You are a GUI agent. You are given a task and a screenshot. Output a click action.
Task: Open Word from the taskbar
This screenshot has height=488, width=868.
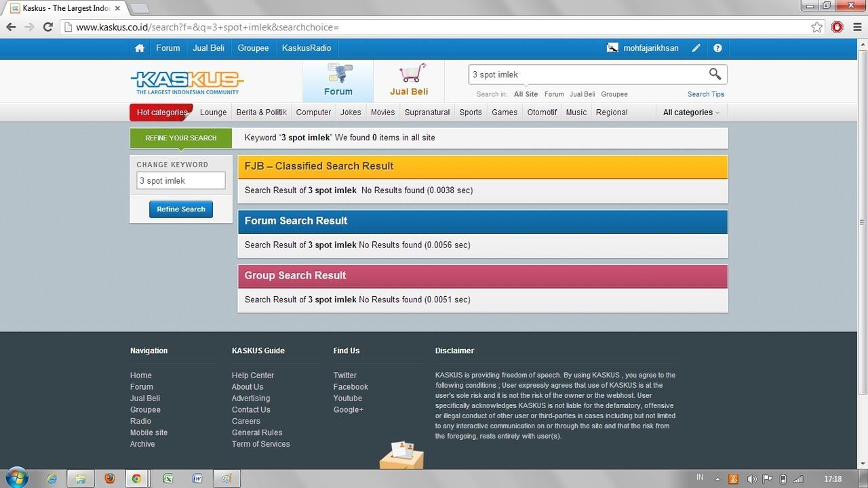pyautogui.click(x=197, y=478)
